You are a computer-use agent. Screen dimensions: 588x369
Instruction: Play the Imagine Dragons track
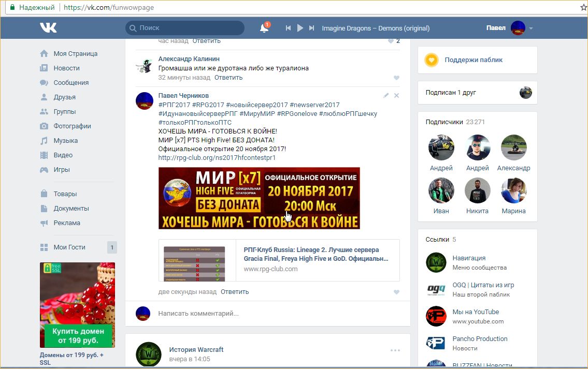[300, 28]
